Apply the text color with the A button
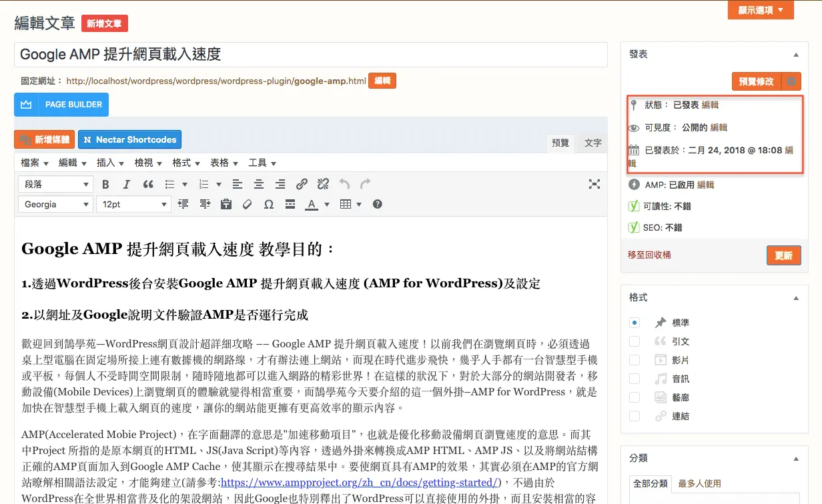This screenshot has width=822, height=504. (311, 205)
